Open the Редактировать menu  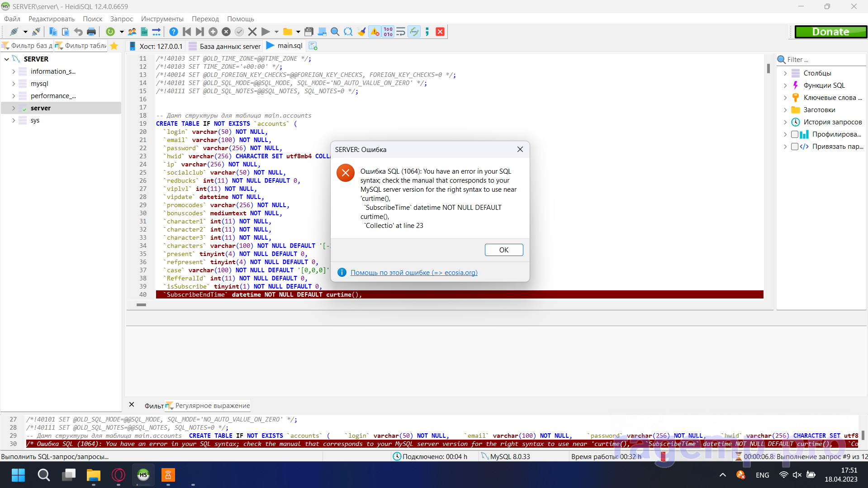click(x=52, y=19)
